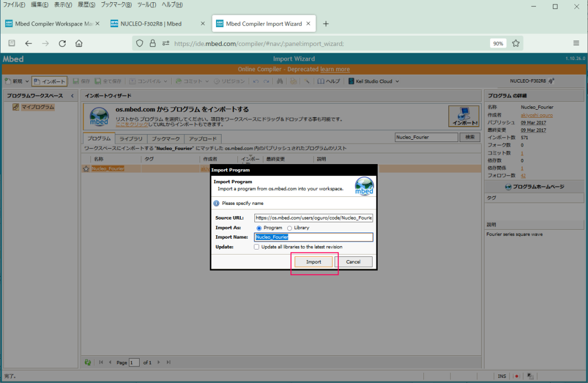Switch to the ライブラリ tab
The image size is (588, 383).
[131, 139]
